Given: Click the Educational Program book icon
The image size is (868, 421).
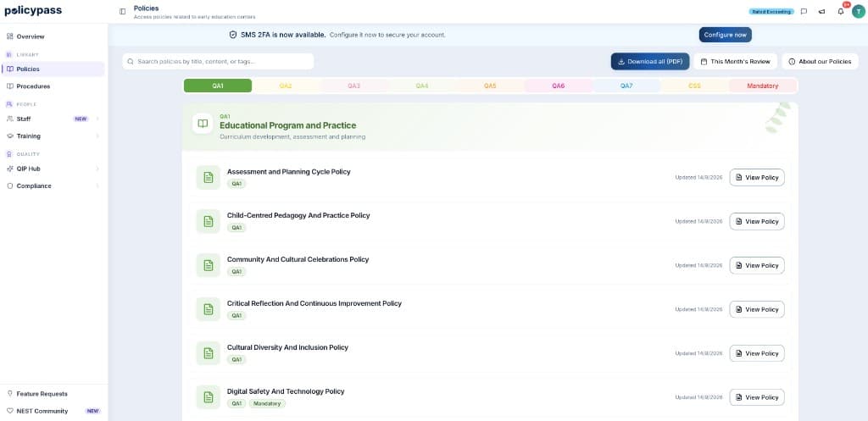Looking at the screenshot, I should click(x=203, y=124).
